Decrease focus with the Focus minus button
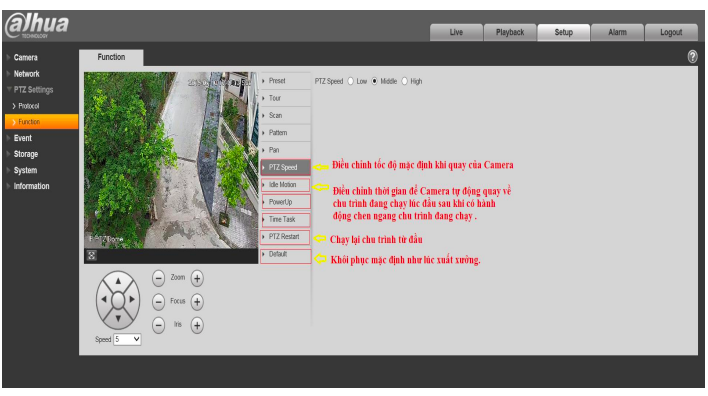708x396 pixels. pyautogui.click(x=158, y=302)
